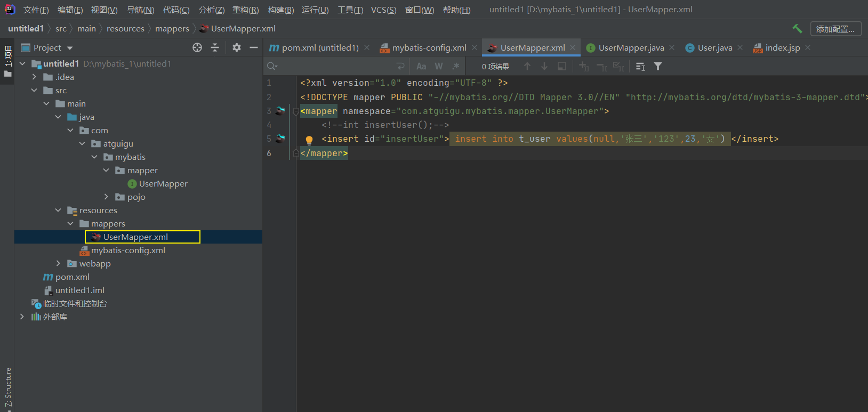Screen dimensions: 868x412
Task: Click untitled1 breadcrumb
Action: pos(26,29)
